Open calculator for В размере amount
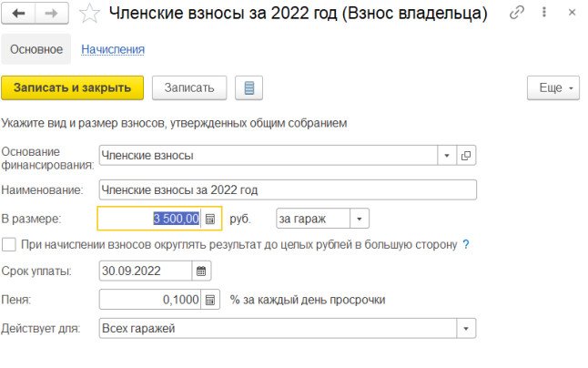 210,219
